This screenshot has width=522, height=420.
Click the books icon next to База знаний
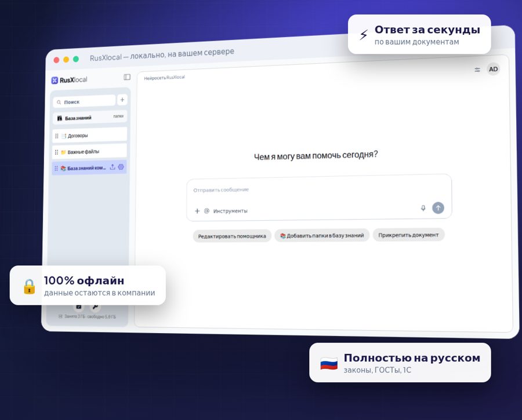pyautogui.click(x=60, y=118)
